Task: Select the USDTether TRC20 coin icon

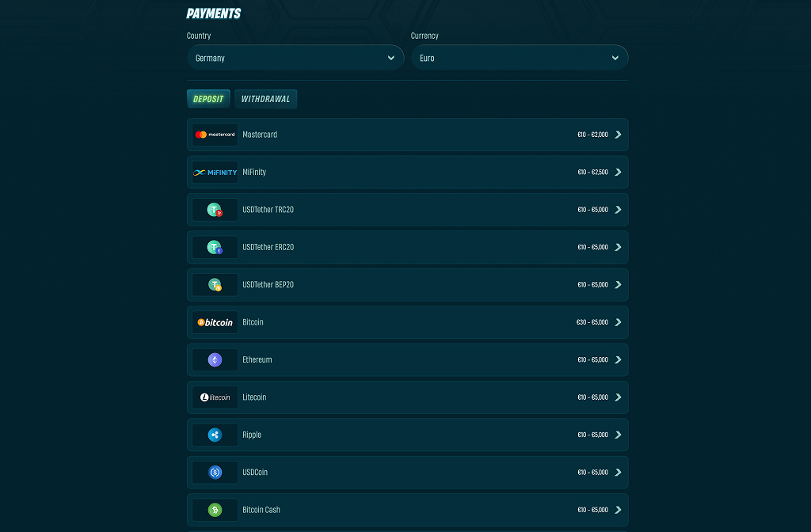Action: pos(215,209)
